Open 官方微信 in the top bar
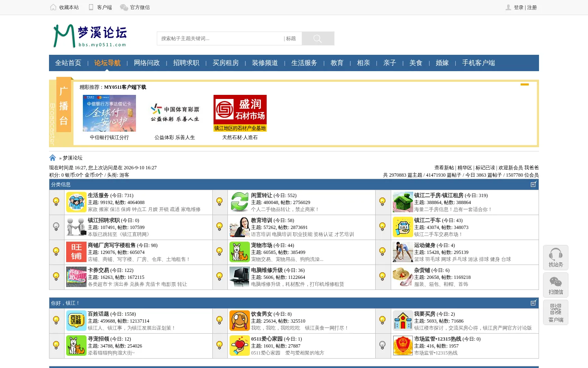588x368 pixels. 135,7
